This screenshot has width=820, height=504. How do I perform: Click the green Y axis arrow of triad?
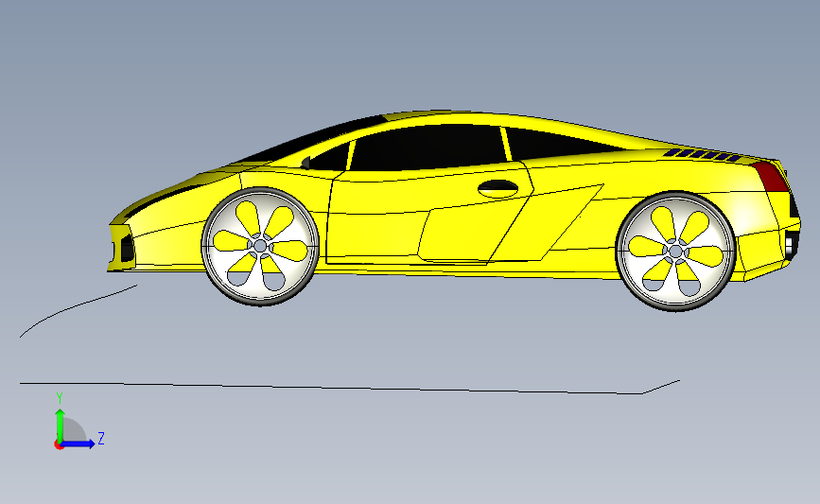coord(60,425)
